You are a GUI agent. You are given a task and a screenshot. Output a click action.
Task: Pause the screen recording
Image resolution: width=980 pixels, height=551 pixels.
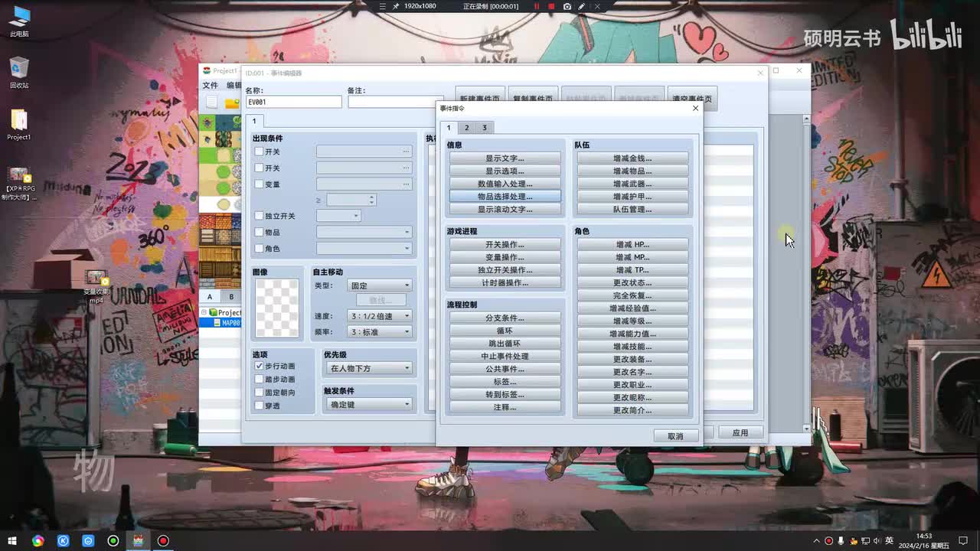(536, 6)
